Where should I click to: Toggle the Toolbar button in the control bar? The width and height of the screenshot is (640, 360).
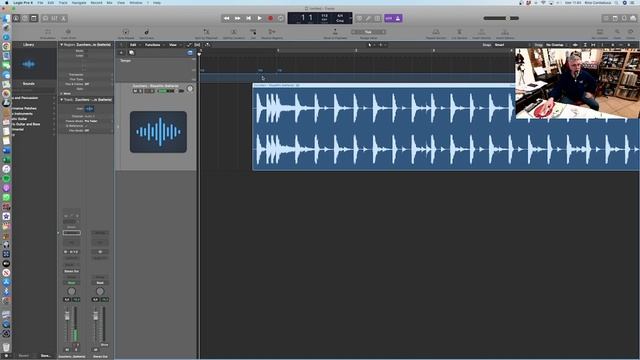pos(34,18)
